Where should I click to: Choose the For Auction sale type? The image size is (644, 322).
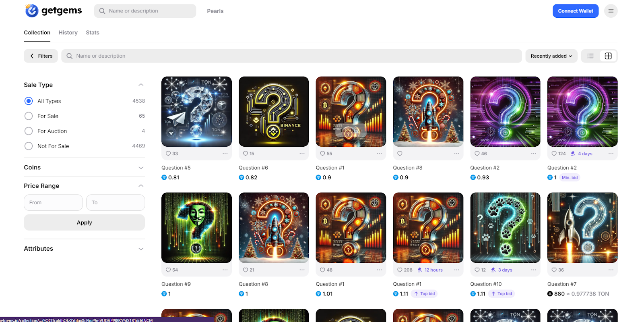coord(29,131)
